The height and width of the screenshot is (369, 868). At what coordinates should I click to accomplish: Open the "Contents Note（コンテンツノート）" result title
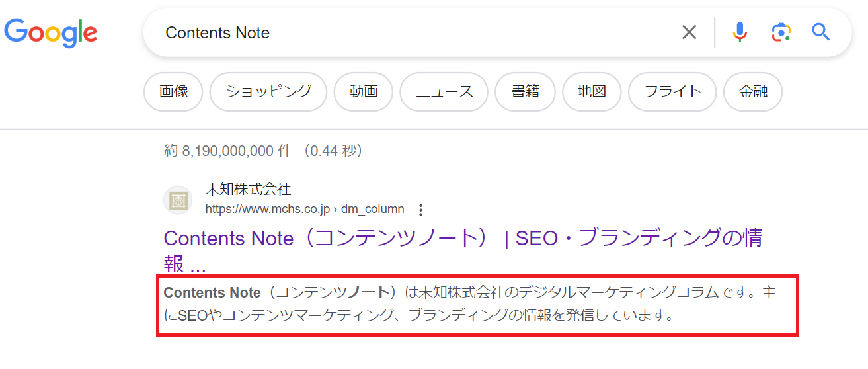pyautogui.click(x=463, y=239)
